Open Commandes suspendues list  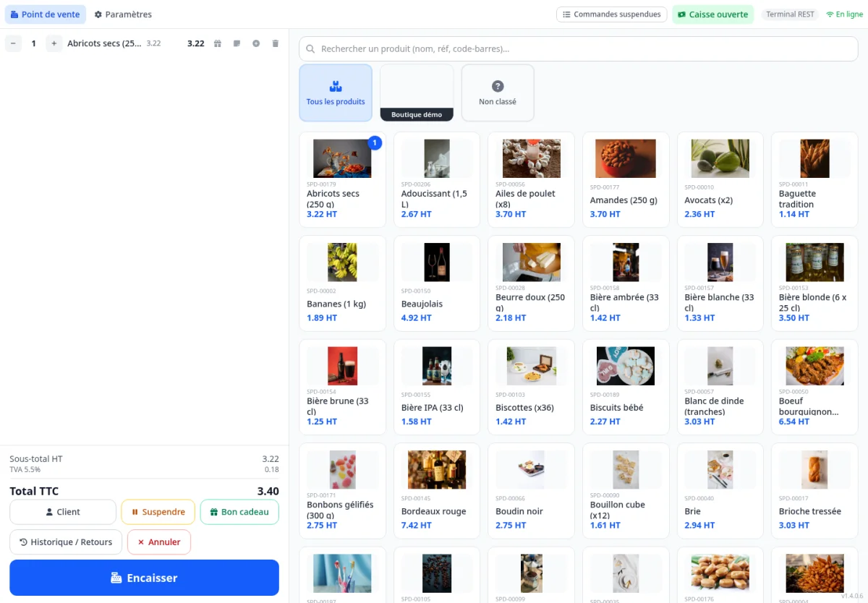point(611,14)
